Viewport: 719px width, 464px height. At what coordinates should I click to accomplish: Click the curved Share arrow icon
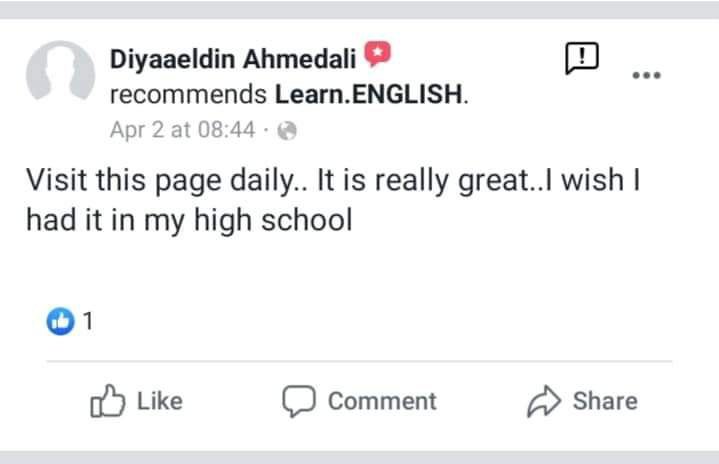click(x=544, y=401)
